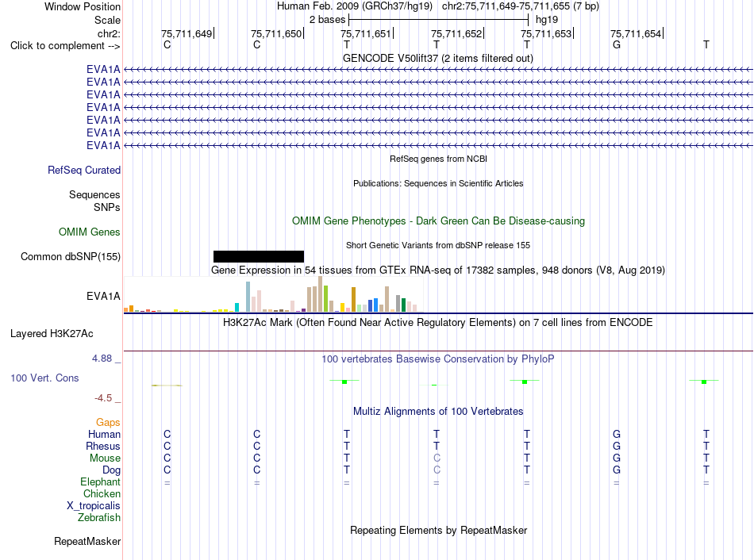Click the Common dbSNP(155) black variant block

coord(259,257)
